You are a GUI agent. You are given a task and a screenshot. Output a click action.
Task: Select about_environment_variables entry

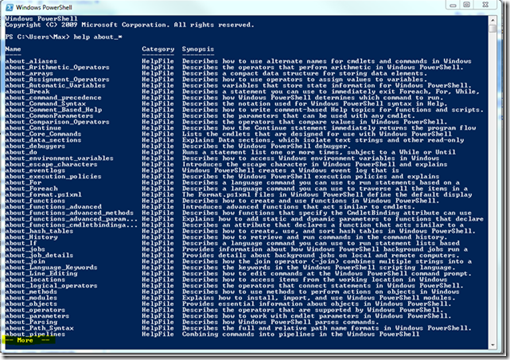coord(59,158)
